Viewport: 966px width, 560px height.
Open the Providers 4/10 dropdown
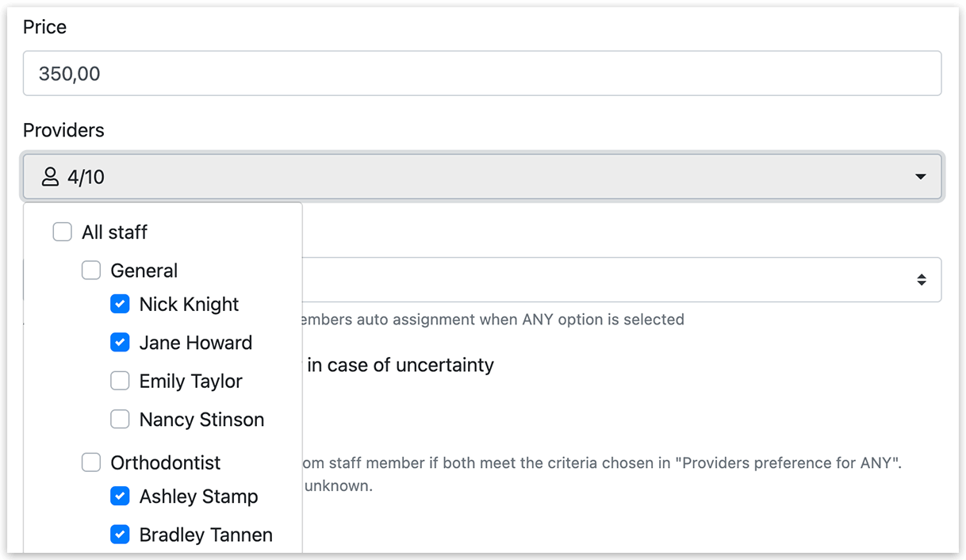pyautogui.click(x=482, y=176)
